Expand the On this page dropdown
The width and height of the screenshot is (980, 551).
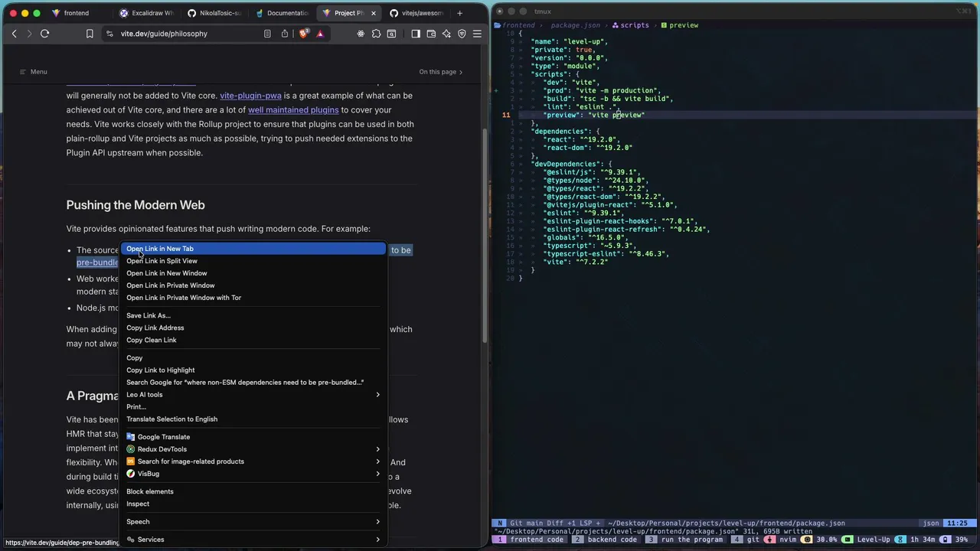point(441,72)
